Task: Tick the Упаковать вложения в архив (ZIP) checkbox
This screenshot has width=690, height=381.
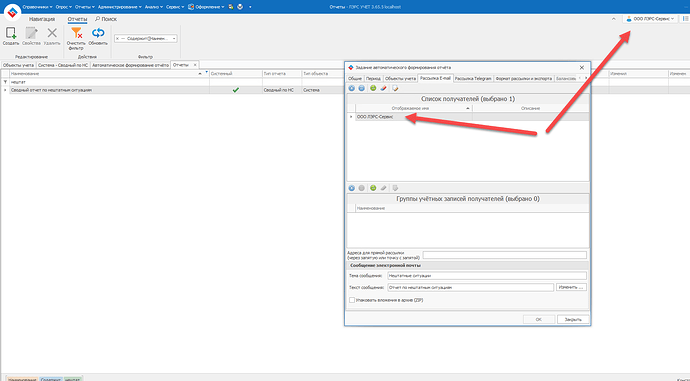Action: (x=352, y=300)
